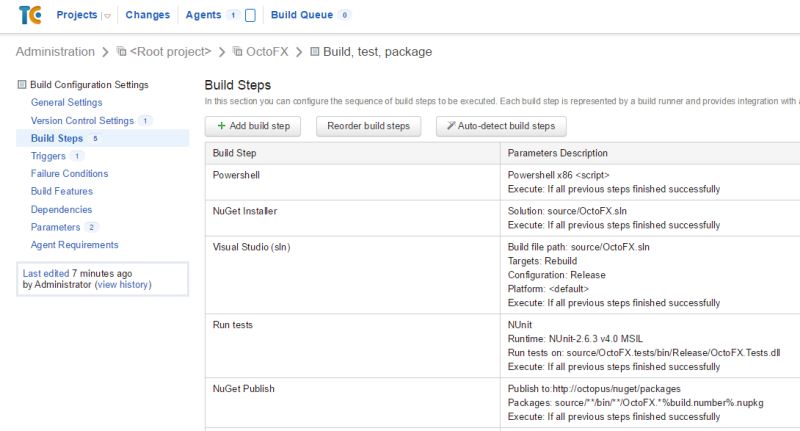800x431 pixels.
Task: Click 'Solution: source/OctoFX.sln' text
Action: point(567,211)
